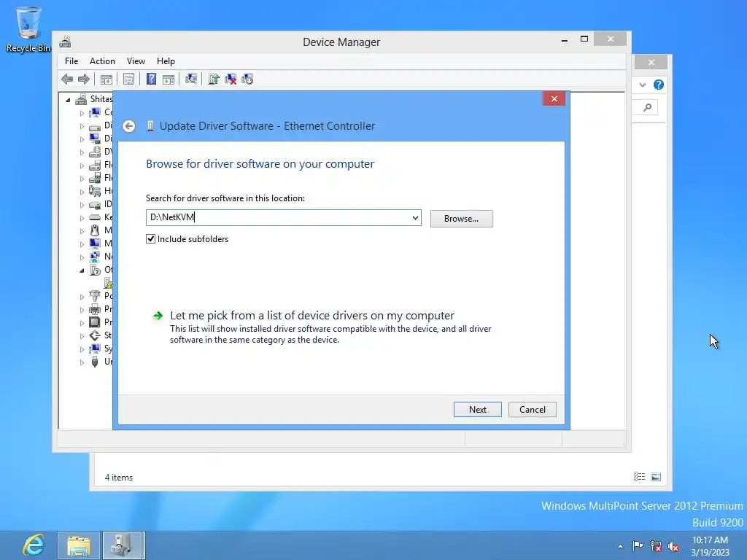Image resolution: width=747 pixels, height=560 pixels.
Task: Maximize the Device Manager window
Action: [584, 39]
